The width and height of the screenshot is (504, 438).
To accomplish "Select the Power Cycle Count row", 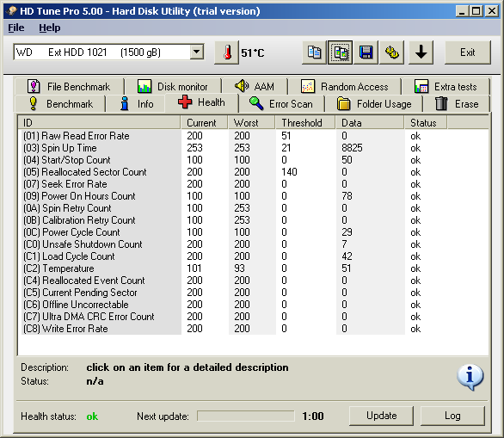I will tap(254, 232).
